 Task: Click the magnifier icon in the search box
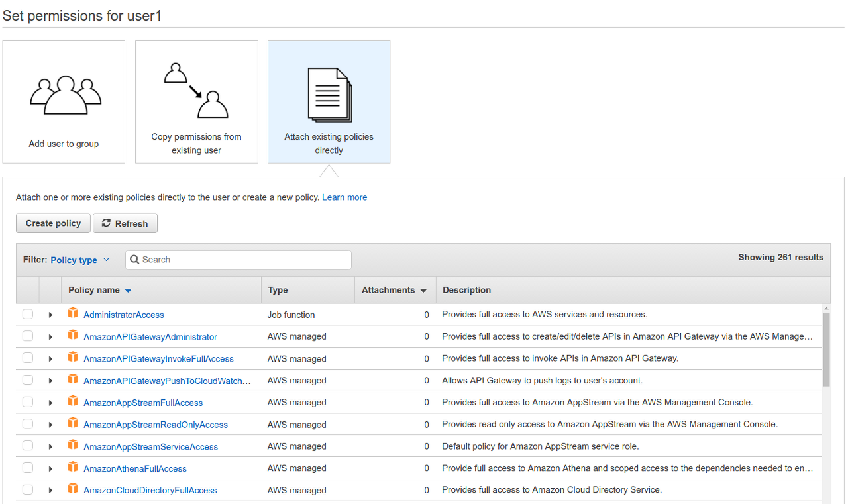pos(134,260)
